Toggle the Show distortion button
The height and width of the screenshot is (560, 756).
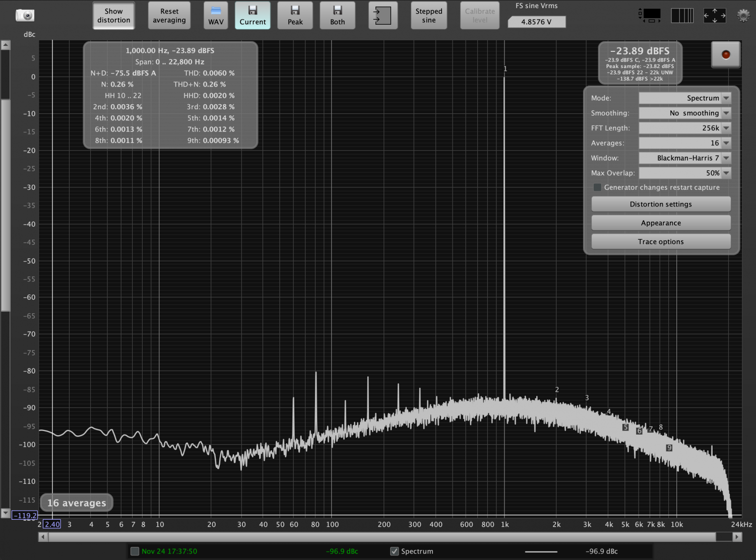(113, 16)
